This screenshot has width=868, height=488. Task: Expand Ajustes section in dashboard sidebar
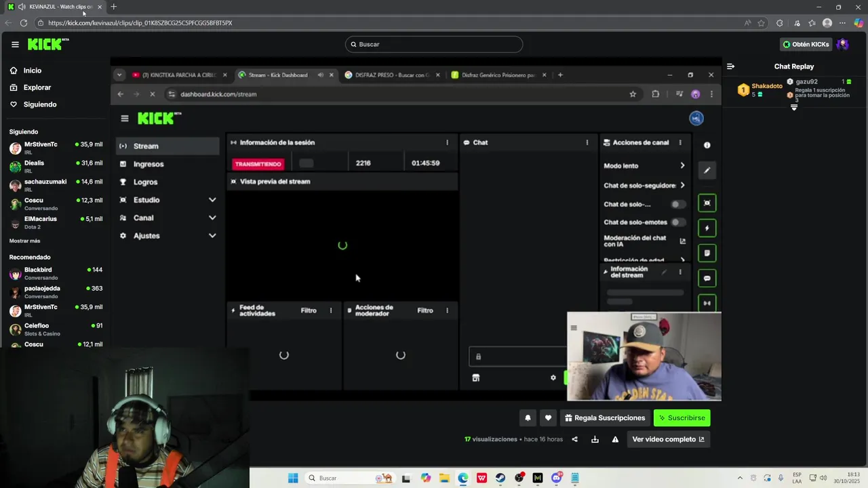point(212,236)
